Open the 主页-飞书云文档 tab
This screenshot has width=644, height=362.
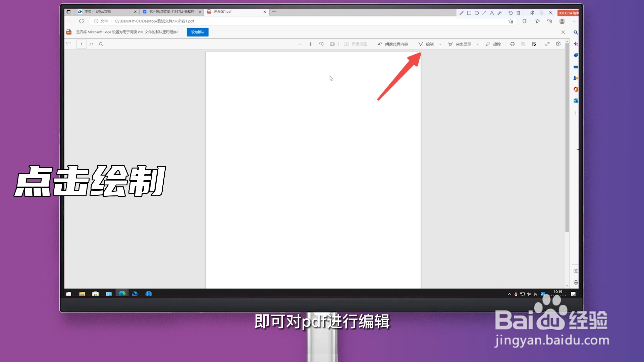pos(101,11)
